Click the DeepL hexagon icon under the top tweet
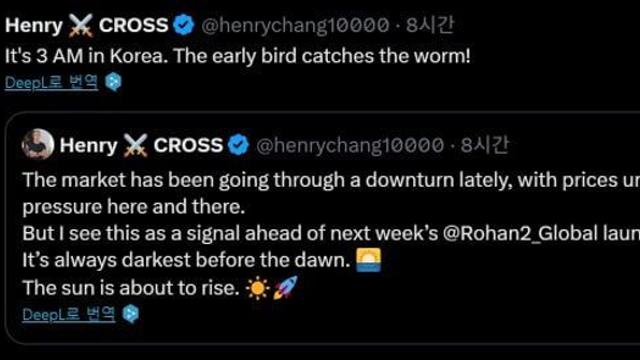640x360 pixels. click(x=113, y=82)
